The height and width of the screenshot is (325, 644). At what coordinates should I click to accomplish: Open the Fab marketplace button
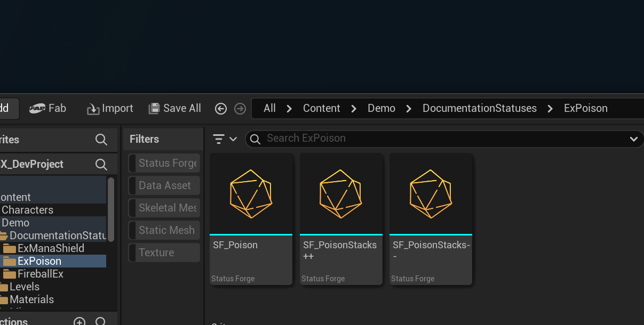tap(47, 108)
